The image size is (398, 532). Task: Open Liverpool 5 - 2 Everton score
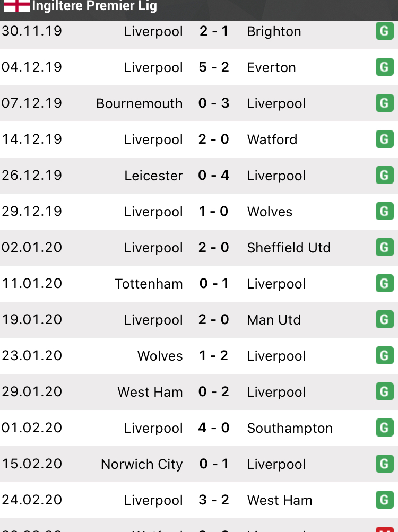click(214, 67)
